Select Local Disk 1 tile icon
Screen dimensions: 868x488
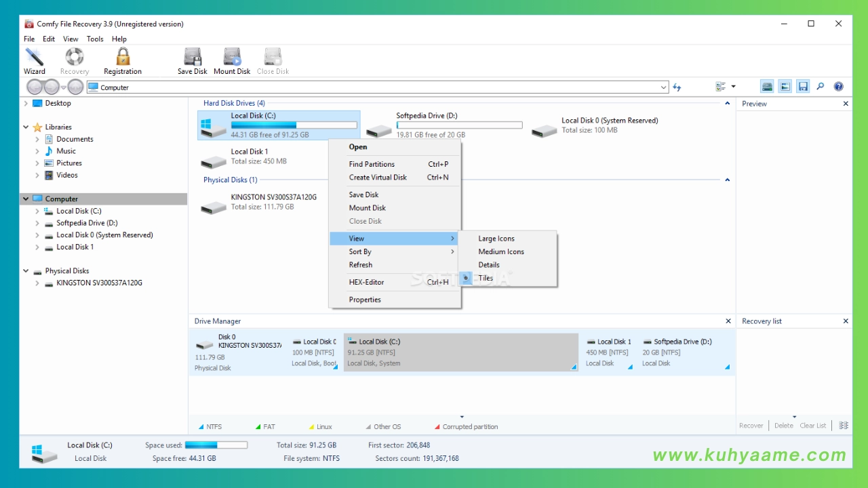click(214, 161)
